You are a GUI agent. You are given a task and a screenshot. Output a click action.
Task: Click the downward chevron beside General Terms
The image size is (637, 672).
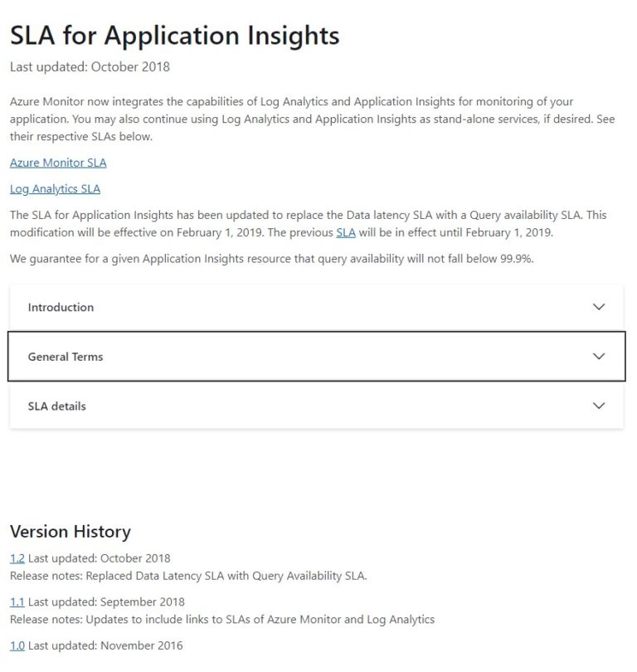tap(599, 356)
